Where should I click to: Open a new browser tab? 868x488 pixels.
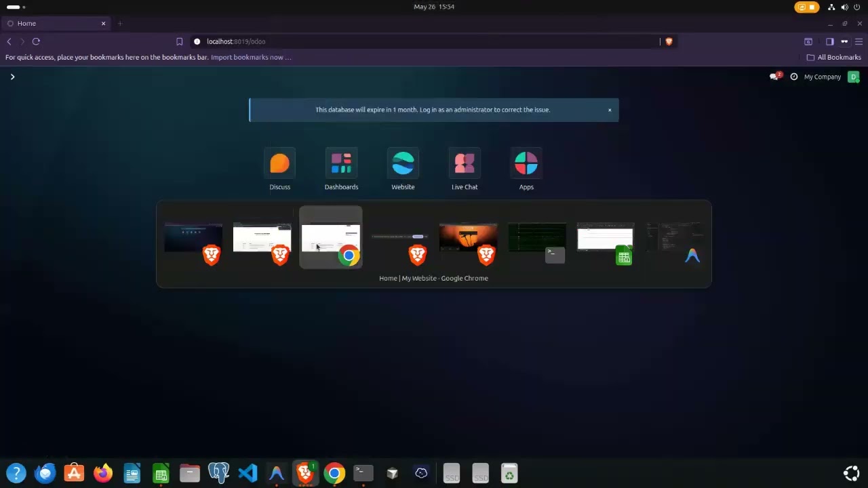click(x=120, y=24)
